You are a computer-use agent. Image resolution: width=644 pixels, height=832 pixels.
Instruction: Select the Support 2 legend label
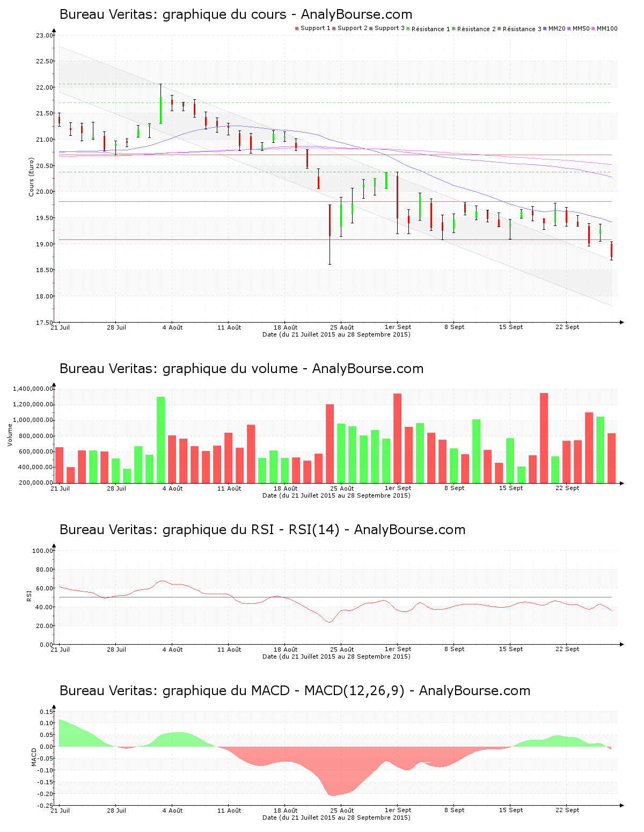point(353,28)
